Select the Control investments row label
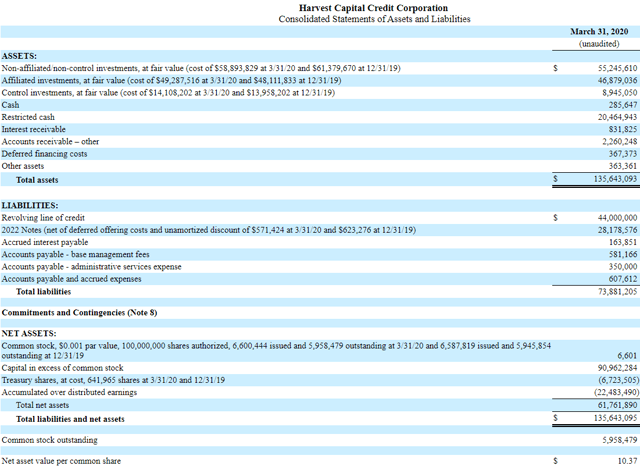Viewport: 640px width, 466px height. point(168,93)
